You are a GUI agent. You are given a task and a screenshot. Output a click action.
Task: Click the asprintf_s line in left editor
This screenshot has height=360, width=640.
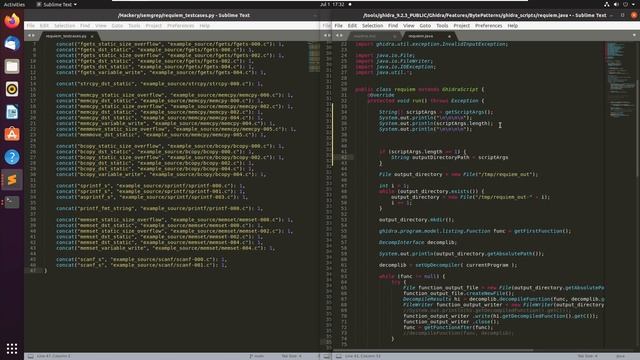click(x=152, y=197)
